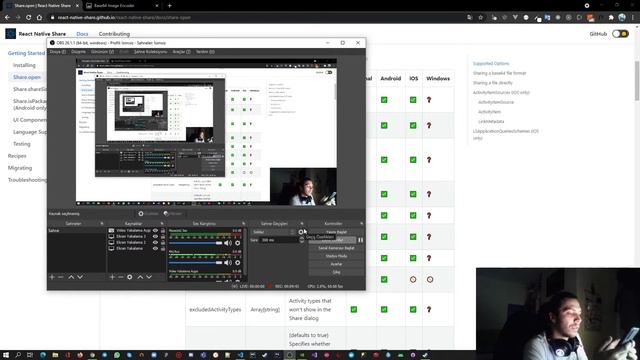Remove selected source with Kaynaklar minus icon
The height and width of the screenshot is (360, 640).
(121, 277)
